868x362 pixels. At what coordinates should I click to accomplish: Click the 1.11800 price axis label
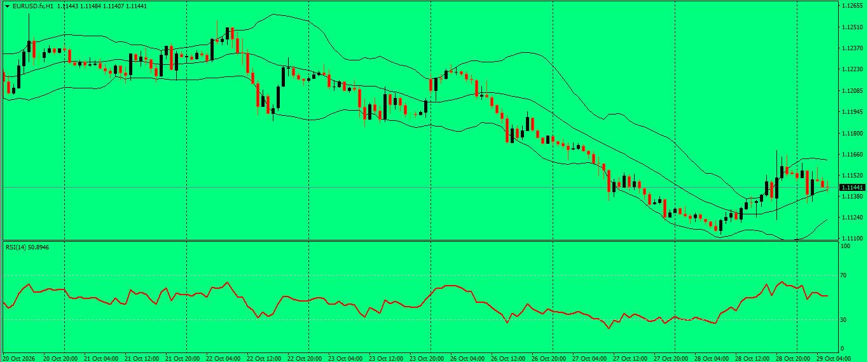point(851,134)
